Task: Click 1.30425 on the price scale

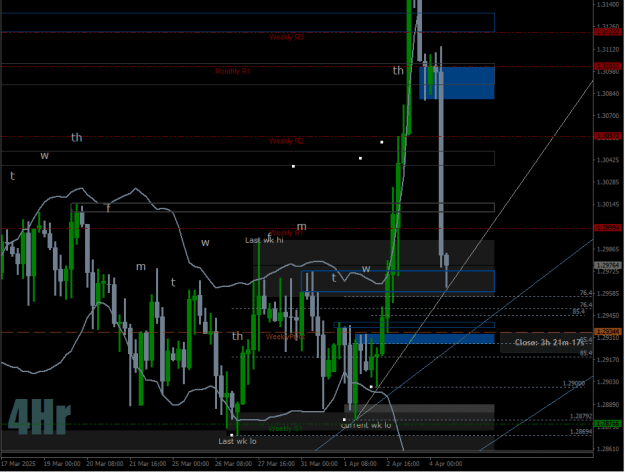Action: (608, 160)
